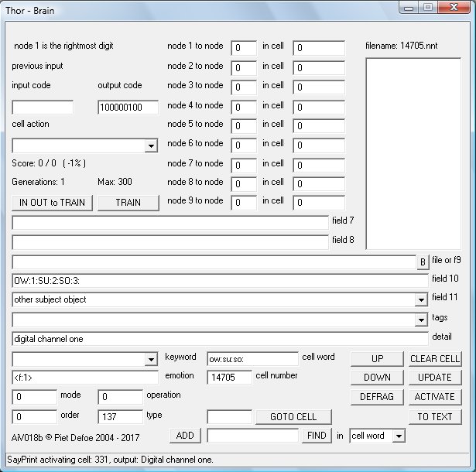Select the output code field 100000100
The image size is (476, 472).
coord(128,108)
